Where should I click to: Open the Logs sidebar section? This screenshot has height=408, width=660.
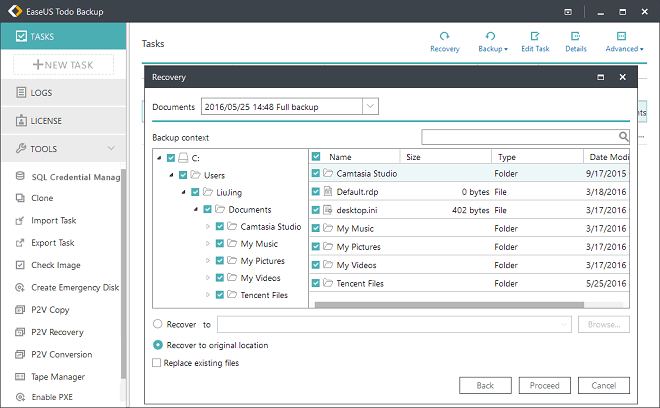tap(64, 93)
